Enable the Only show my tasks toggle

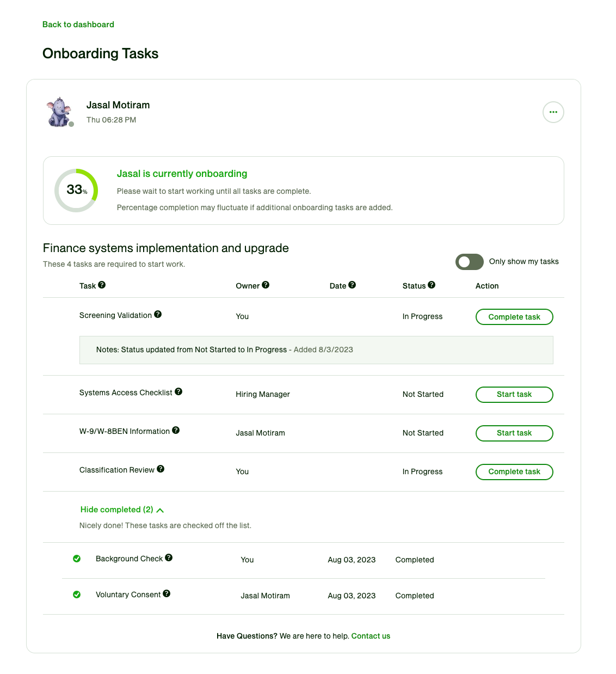click(469, 262)
